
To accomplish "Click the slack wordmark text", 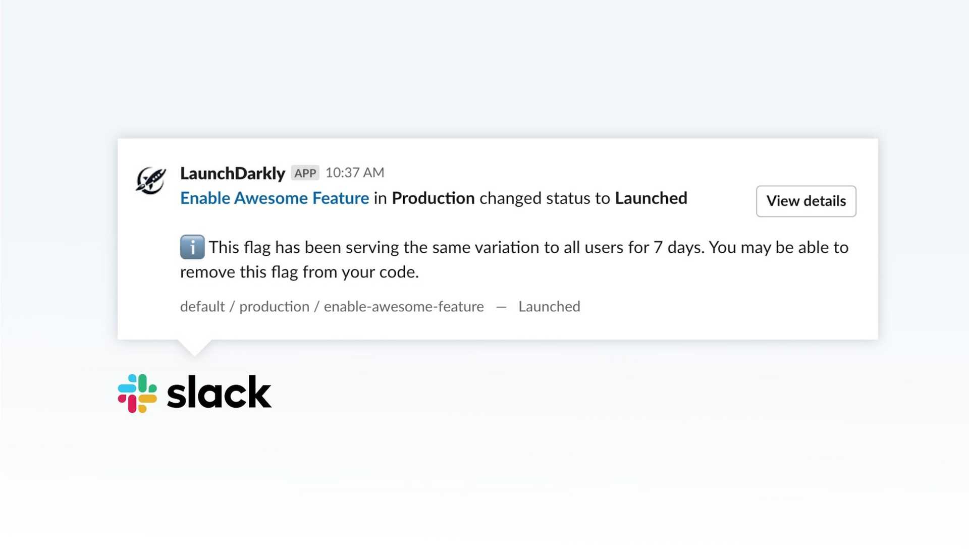I will pyautogui.click(x=218, y=392).
